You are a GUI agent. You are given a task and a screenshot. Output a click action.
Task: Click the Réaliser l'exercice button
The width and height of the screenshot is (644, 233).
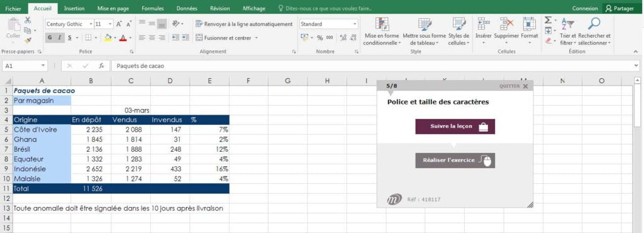point(455,160)
